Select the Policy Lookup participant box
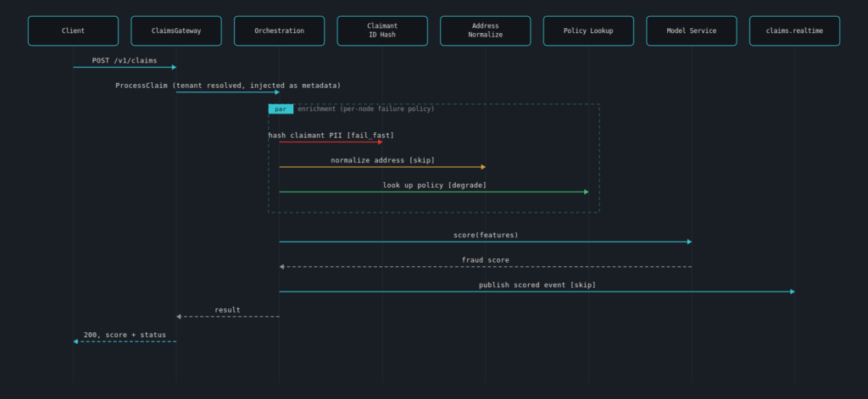 point(588,31)
